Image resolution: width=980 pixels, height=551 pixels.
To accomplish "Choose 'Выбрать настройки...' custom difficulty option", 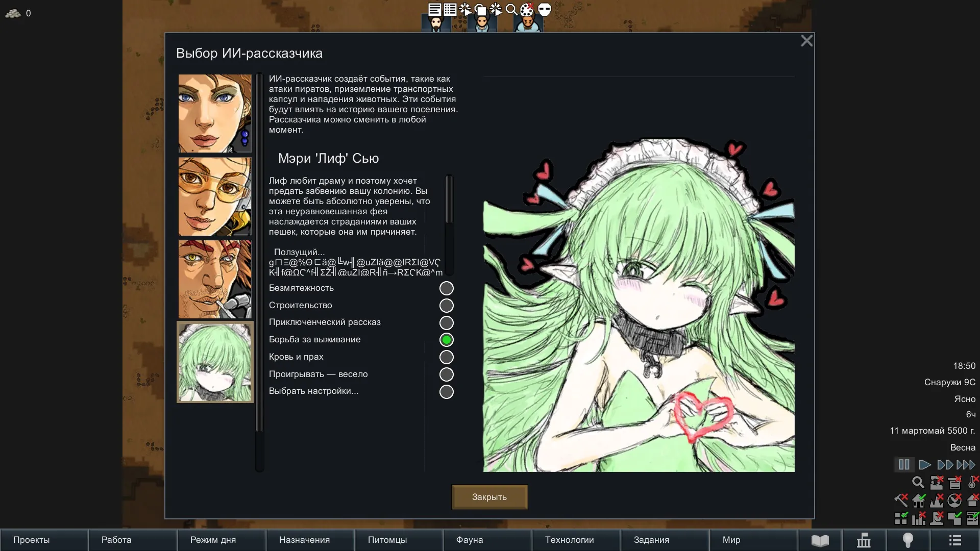I will (x=446, y=392).
